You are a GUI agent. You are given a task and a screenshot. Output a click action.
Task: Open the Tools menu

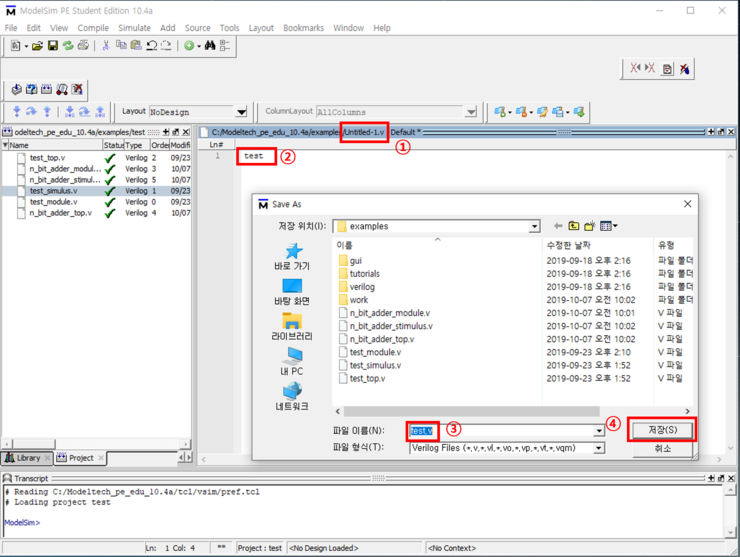pos(229,28)
